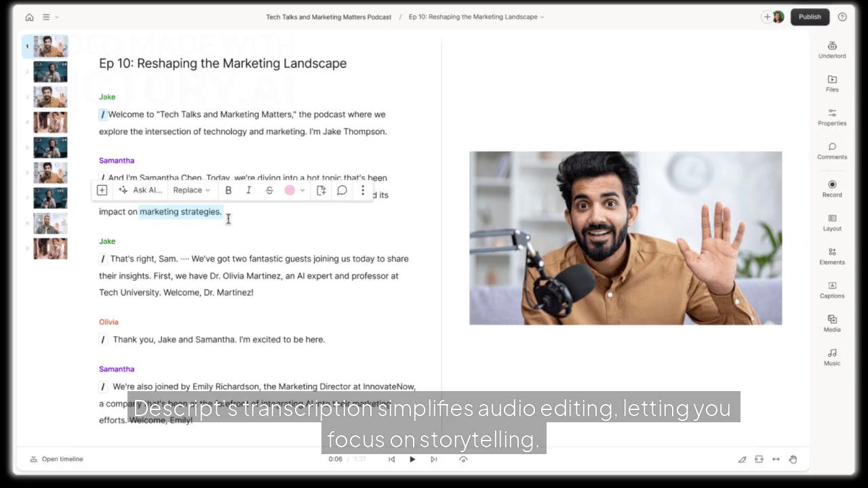868x488 pixels.
Task: Open the Underlord panel
Action: tap(832, 50)
